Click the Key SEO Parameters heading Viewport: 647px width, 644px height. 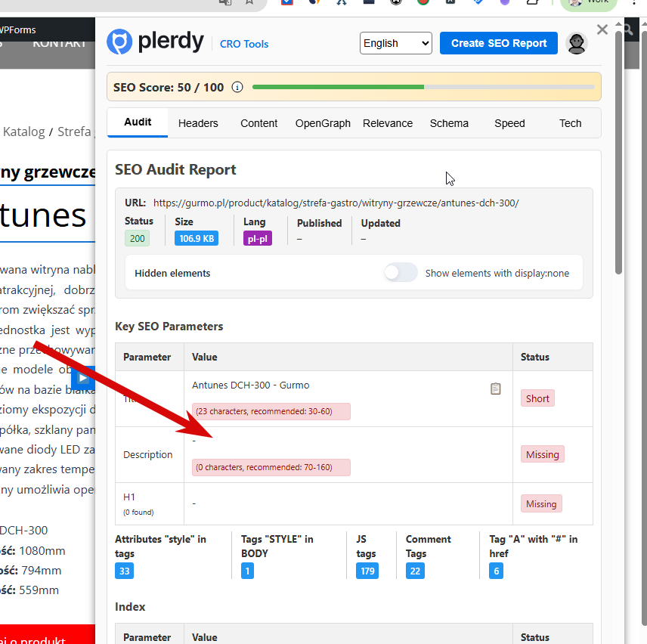[x=169, y=327]
